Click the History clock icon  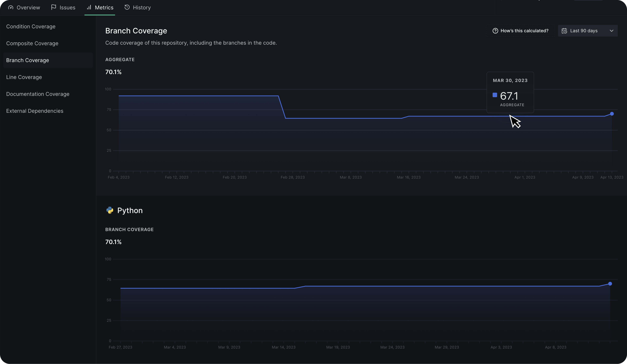pos(127,7)
